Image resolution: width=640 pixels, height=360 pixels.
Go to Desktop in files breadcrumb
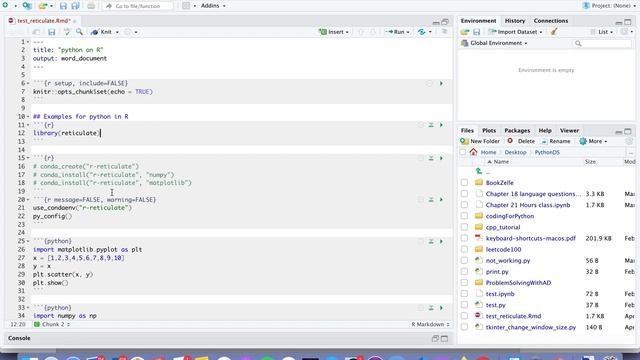tap(515, 152)
